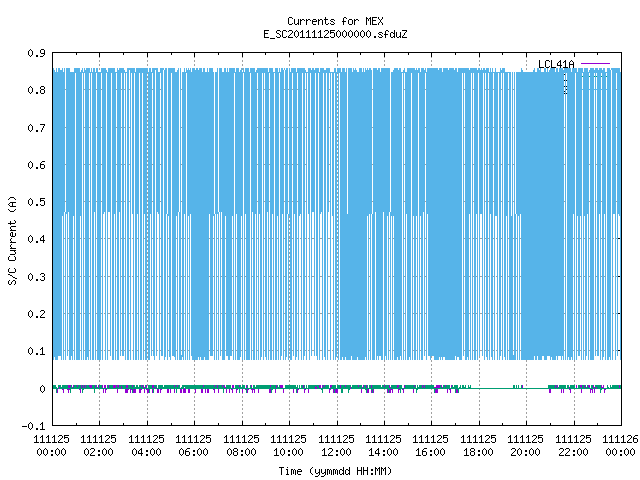Viewport: 640px width, 480px height.
Task: Select the 04:00 time tick label
Action: click(x=147, y=452)
